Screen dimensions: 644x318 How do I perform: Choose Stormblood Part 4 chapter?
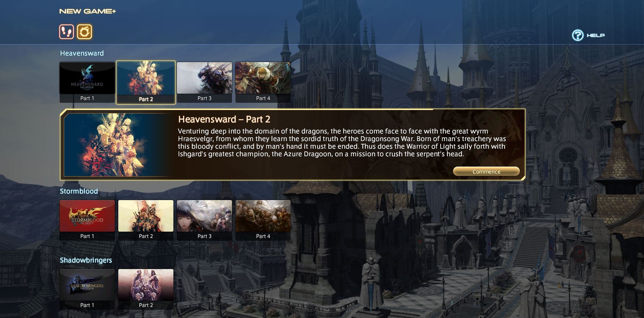pyautogui.click(x=263, y=220)
